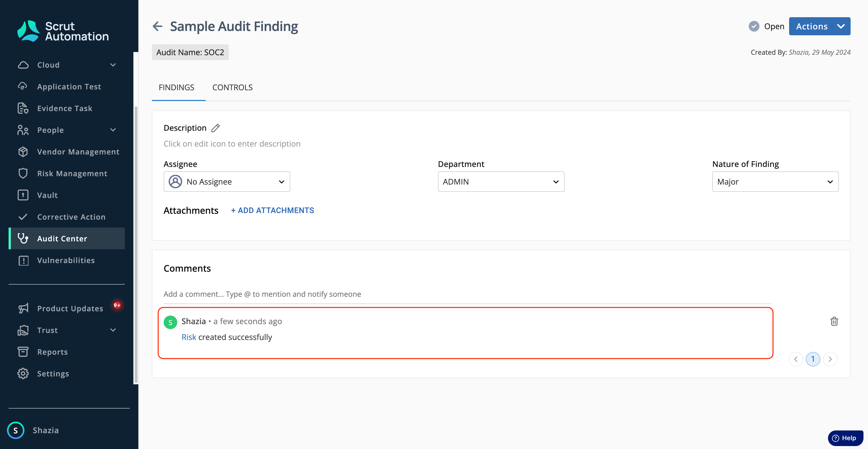Click the Cloud sidebar icon
The image size is (868, 449).
coord(23,65)
